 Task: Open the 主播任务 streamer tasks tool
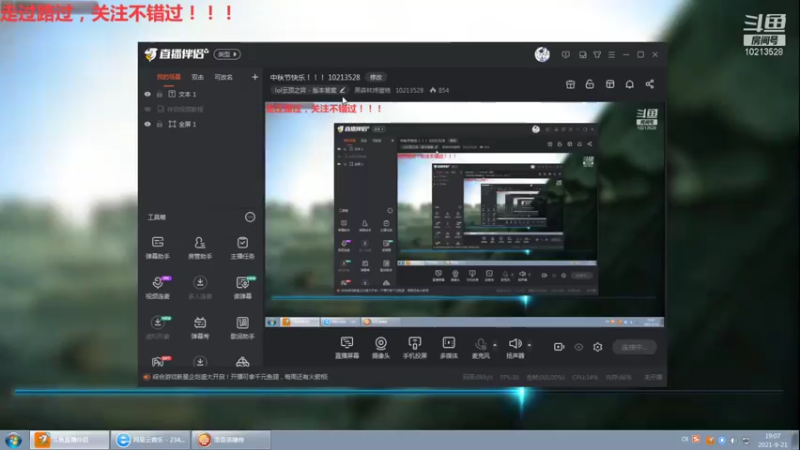click(242, 247)
